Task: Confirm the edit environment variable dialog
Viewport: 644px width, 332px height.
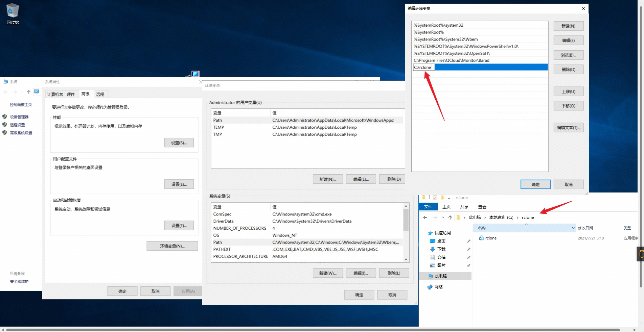Action: click(535, 185)
